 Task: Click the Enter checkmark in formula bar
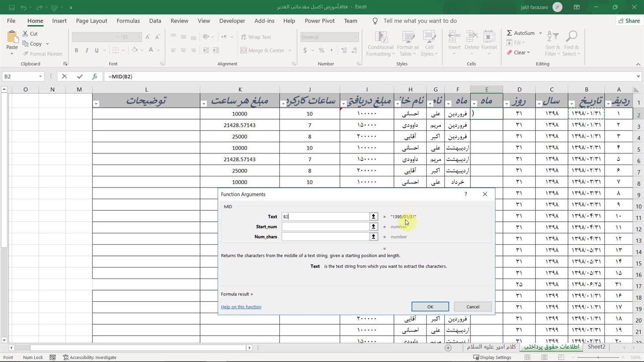point(79,76)
